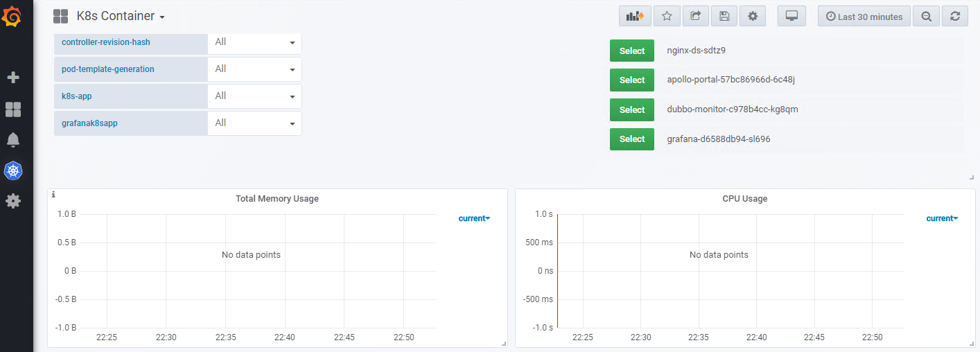Open the Create plus menu in sidebar
Image resolution: width=980 pixels, height=352 pixels.
click(x=13, y=78)
